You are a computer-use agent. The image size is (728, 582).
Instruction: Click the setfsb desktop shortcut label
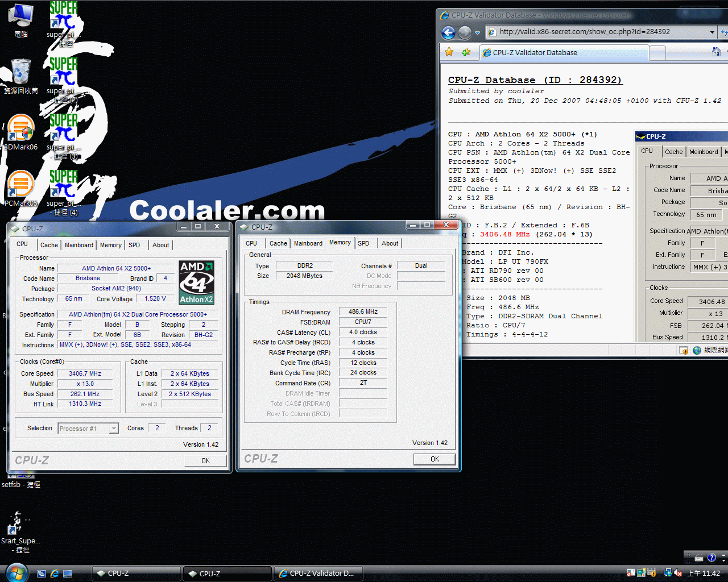tap(21, 485)
